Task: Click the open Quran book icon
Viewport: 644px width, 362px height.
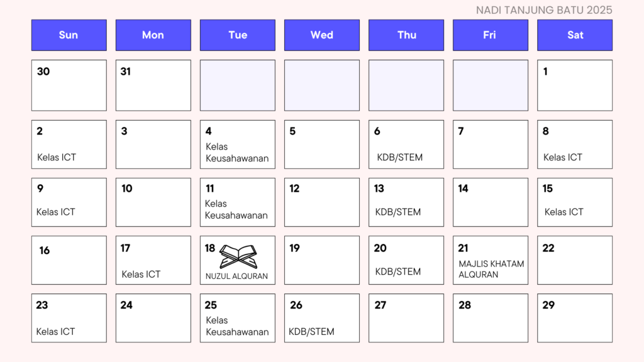Action: pos(238,256)
